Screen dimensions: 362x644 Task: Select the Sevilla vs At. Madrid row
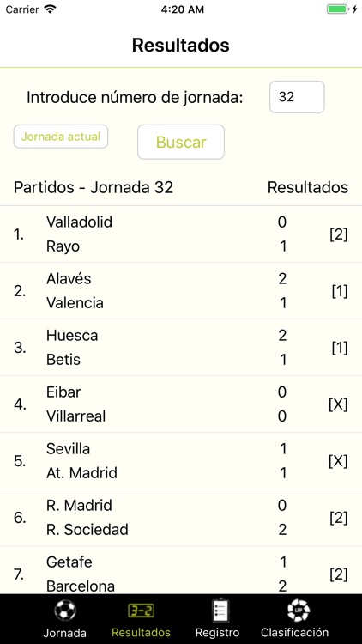(181, 461)
